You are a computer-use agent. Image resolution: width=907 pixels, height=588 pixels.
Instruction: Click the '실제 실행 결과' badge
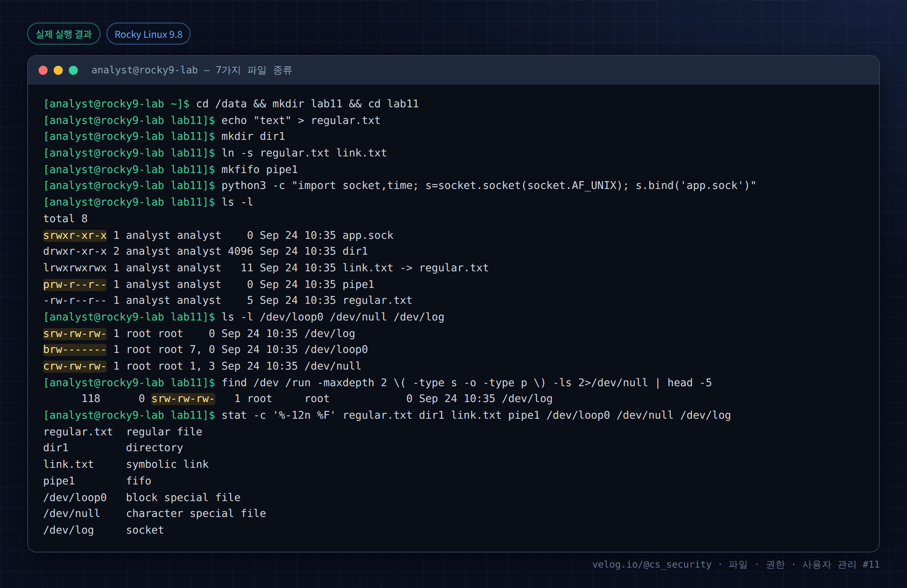64,34
